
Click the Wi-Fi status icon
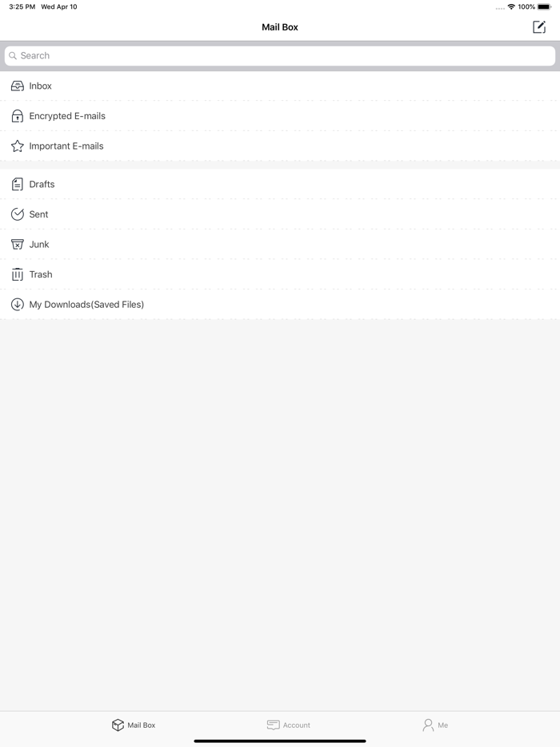pos(511,7)
